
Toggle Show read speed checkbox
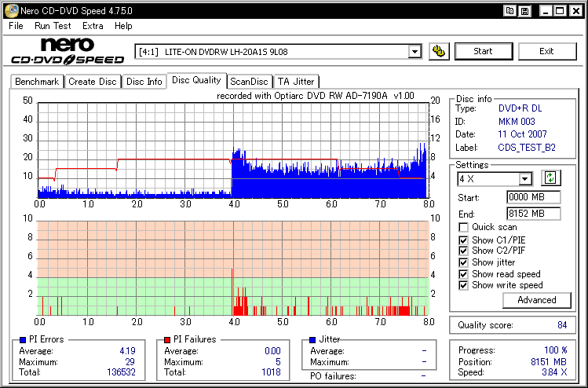[x=463, y=274]
